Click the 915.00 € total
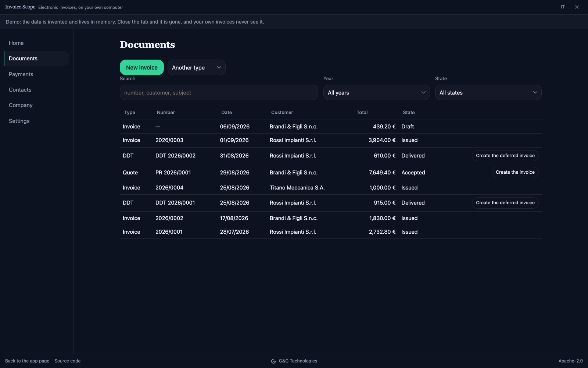This screenshot has width=588, height=368. 385,203
